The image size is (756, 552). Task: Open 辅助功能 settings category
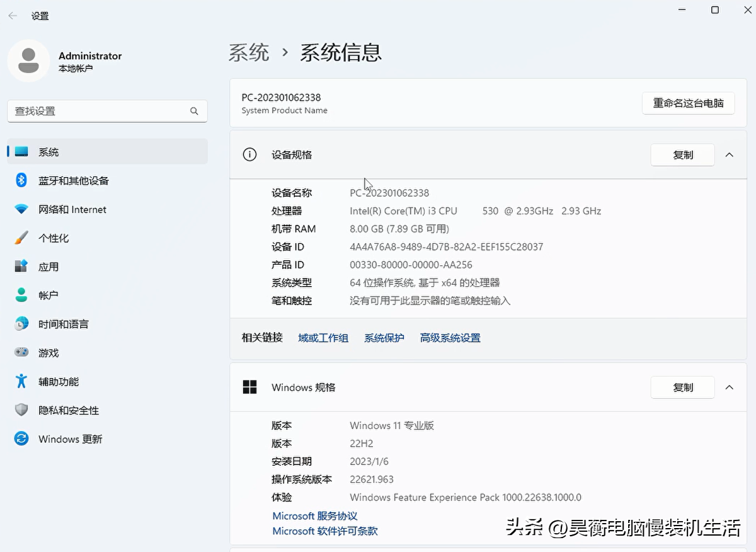tap(107, 382)
